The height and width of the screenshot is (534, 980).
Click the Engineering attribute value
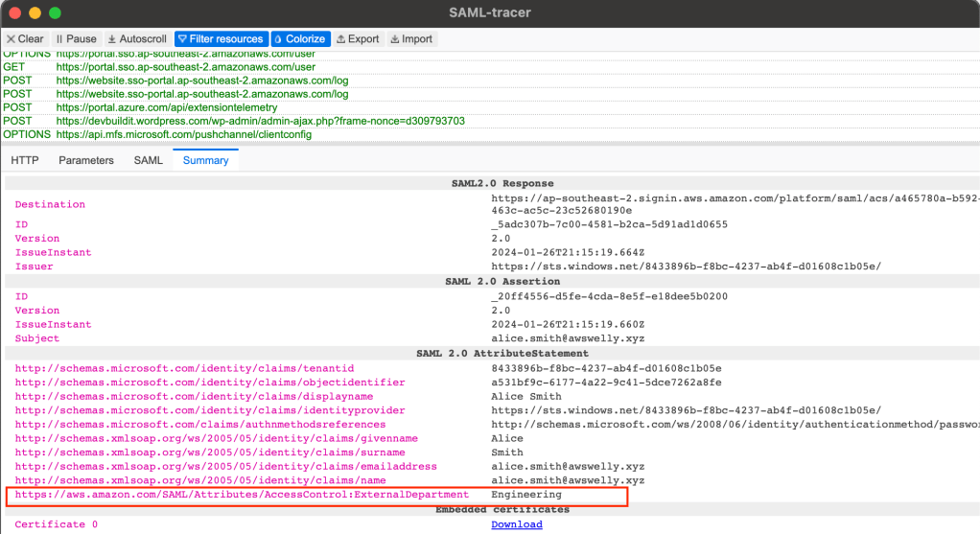[526, 495]
